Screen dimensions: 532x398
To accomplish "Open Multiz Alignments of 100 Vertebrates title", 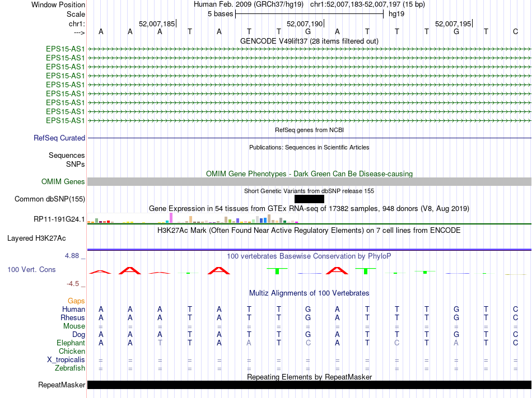I will pyautogui.click(x=309, y=293).
